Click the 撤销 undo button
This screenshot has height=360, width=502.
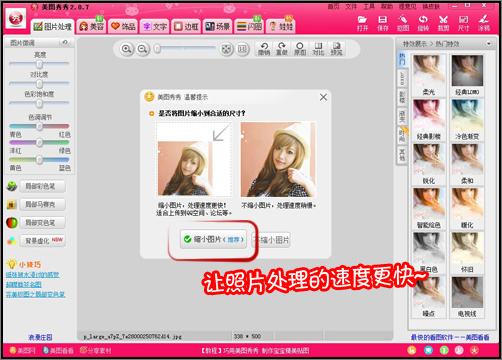[x=264, y=49]
